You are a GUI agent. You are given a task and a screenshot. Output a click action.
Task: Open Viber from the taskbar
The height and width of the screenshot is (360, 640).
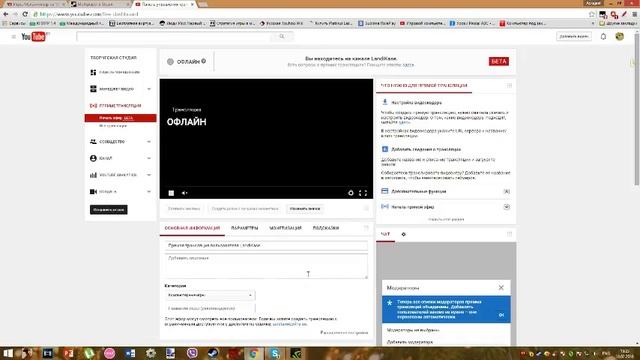192,353
